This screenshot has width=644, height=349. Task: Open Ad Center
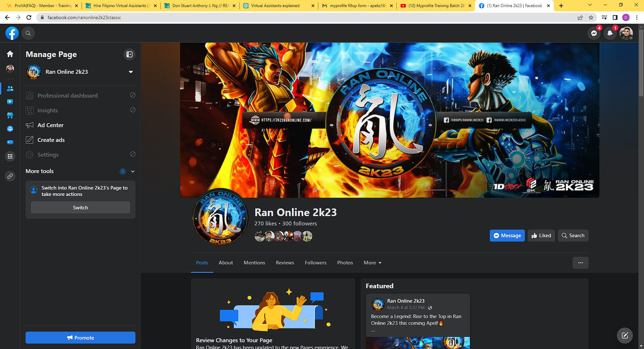(80, 125)
